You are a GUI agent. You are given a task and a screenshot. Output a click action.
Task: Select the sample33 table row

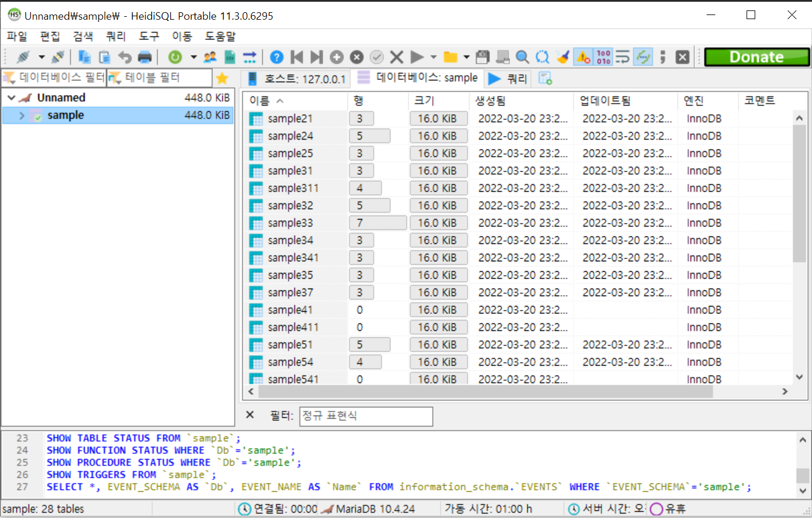(x=517, y=223)
